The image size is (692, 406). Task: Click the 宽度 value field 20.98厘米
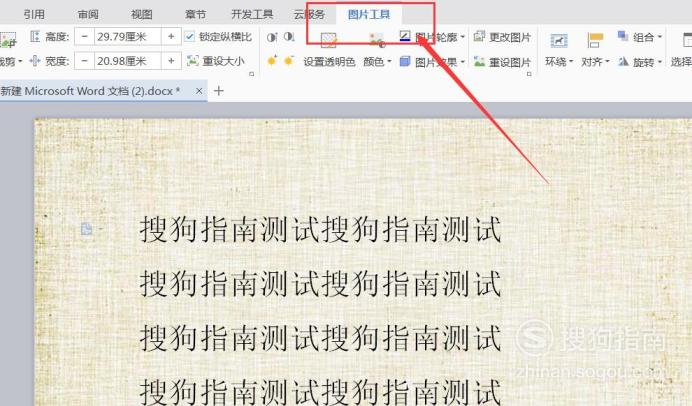pos(128,61)
